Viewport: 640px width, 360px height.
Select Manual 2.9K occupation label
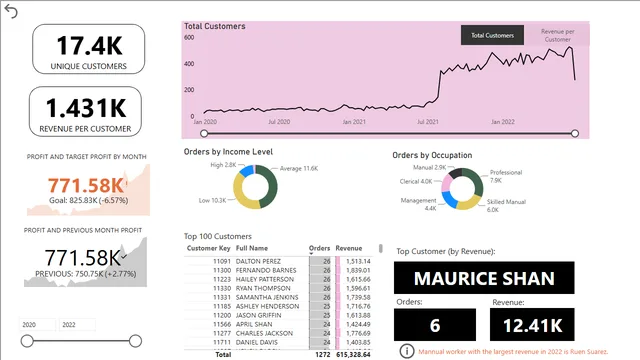[429, 167]
